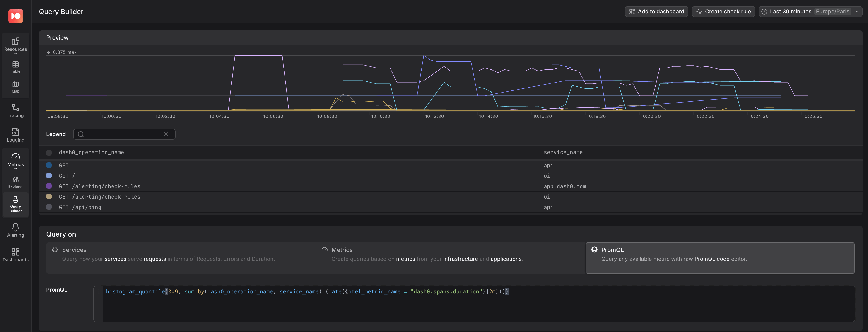Toggle the dash0_operation_name header checkbox
868x332 pixels.
49,153
